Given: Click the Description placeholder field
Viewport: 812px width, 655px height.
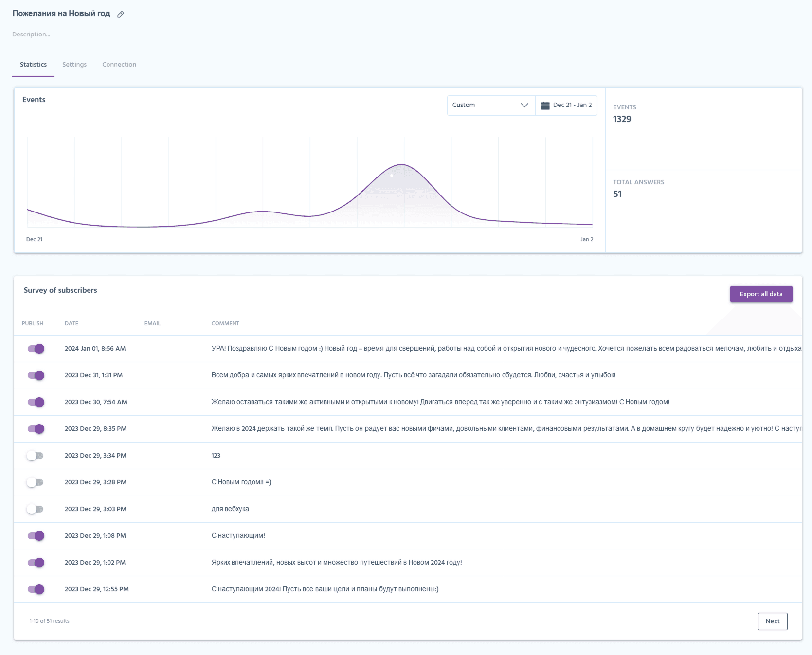Looking at the screenshot, I should point(31,35).
